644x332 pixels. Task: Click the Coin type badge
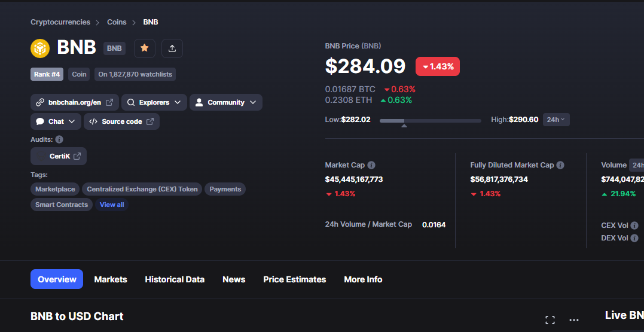(80, 74)
